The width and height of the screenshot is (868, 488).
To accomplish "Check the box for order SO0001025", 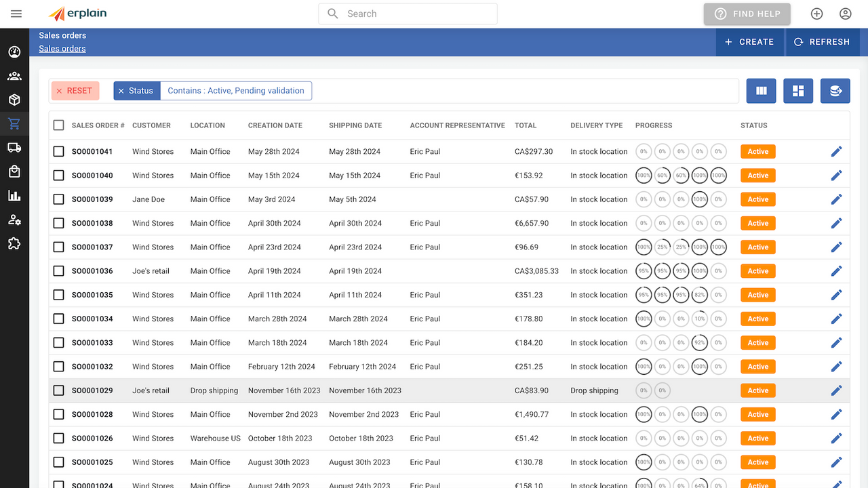I will [x=59, y=462].
